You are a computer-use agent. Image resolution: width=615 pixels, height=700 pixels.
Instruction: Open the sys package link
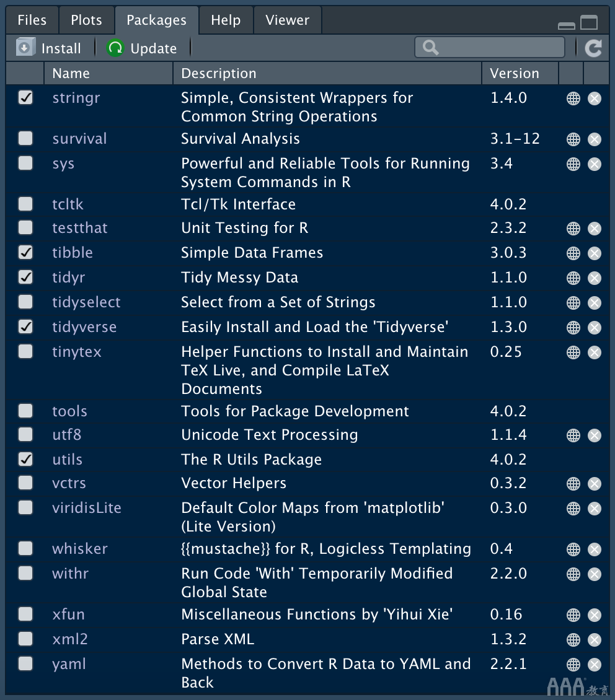tap(63, 164)
